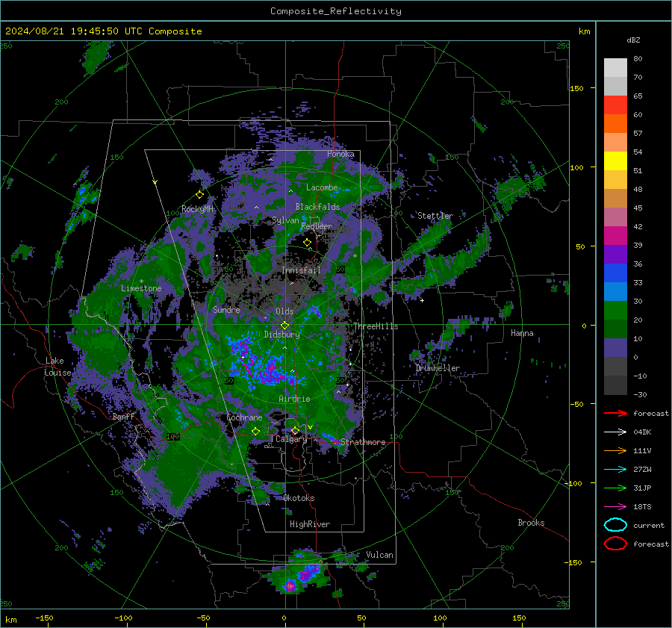This screenshot has height=628, width=672.
Task: Click the Innisfail city label
Action: (x=301, y=270)
